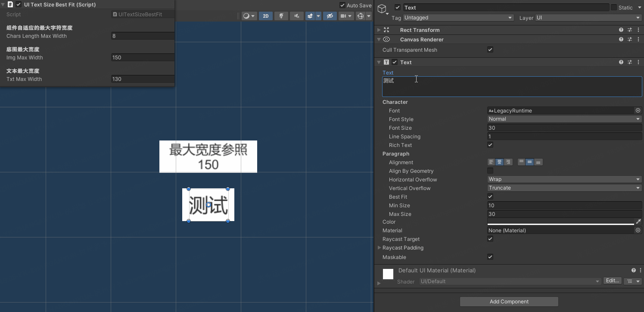The width and height of the screenshot is (644, 312).
Task: Change Horizontal Overflow from the Wrap dropdown
Action: 564,179
